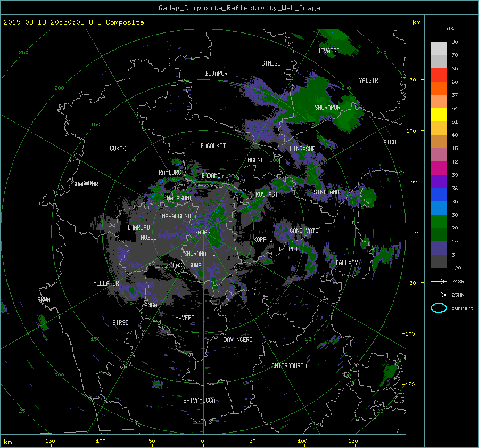This screenshot has height=448, width=479.
Task: Click the KARWAR city label
Action: [x=44, y=299]
